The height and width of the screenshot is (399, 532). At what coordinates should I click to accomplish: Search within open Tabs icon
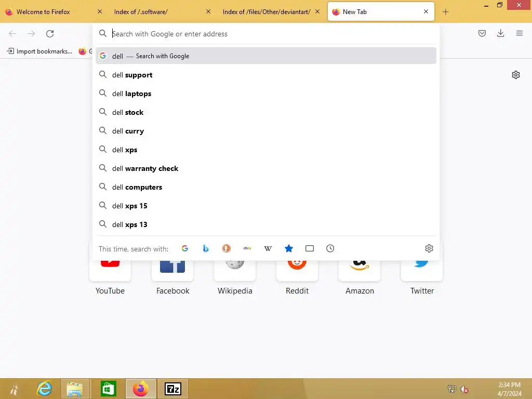point(310,248)
